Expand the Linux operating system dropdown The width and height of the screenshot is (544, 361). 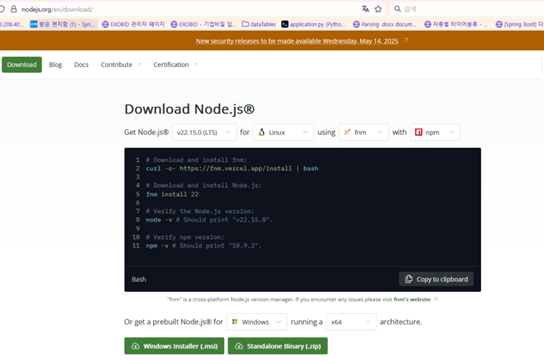[x=283, y=132]
